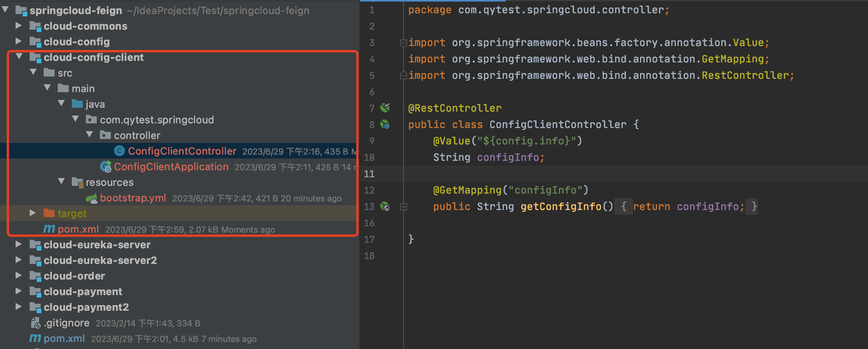The width and height of the screenshot is (868, 349).
Task: Click the GetMapping import on line 4
Action: 589,59
